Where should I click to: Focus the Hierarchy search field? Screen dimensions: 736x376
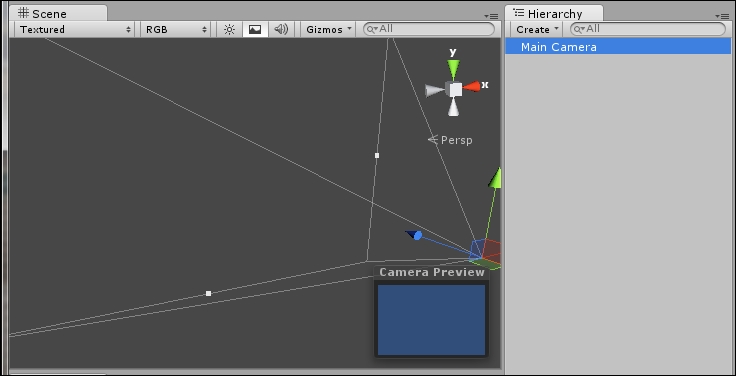click(x=648, y=29)
